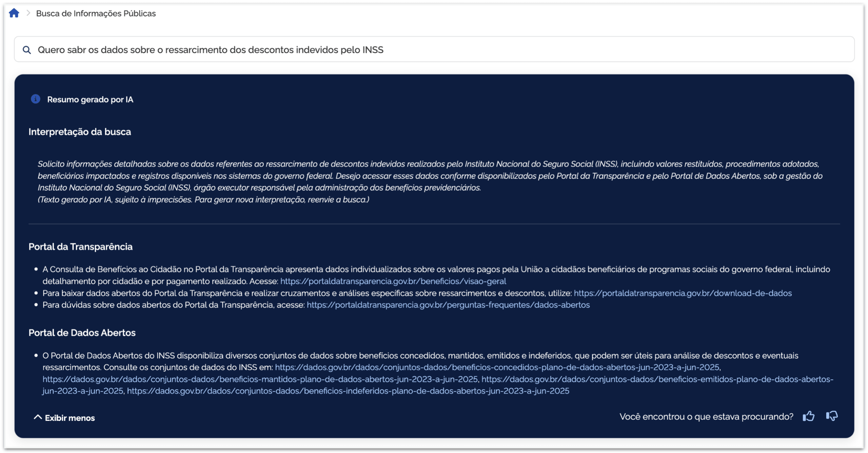
Task: Open the beneficios/visao-geral link
Action: pyautogui.click(x=393, y=281)
